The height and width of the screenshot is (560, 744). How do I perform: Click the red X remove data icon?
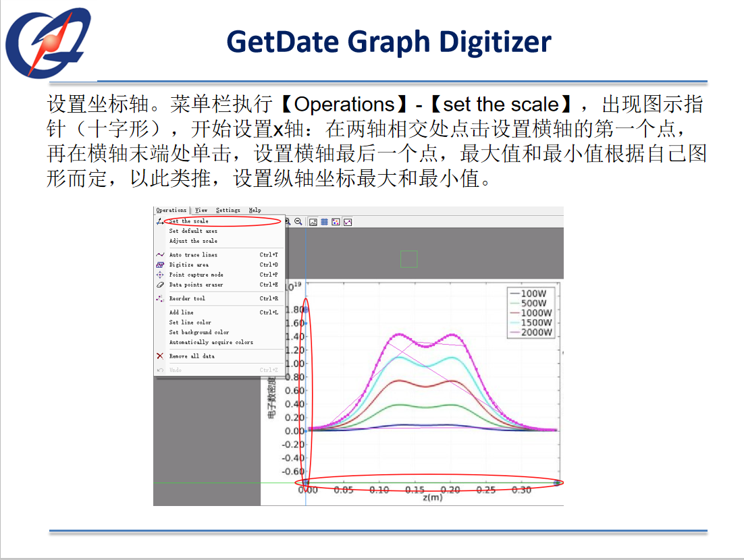point(160,356)
